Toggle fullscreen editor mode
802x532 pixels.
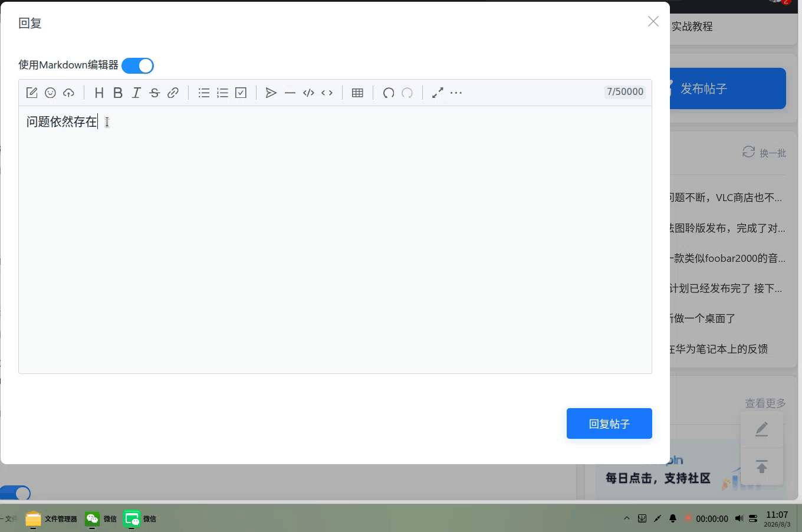point(438,93)
